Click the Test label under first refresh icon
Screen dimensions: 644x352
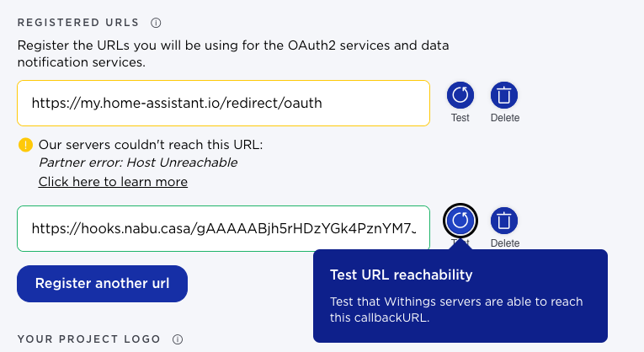460,118
